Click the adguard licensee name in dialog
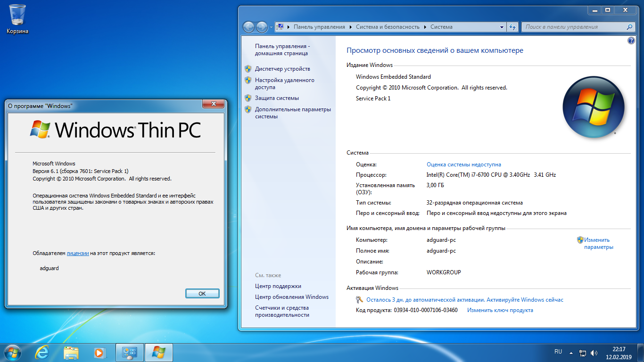644x362 pixels. point(50,268)
